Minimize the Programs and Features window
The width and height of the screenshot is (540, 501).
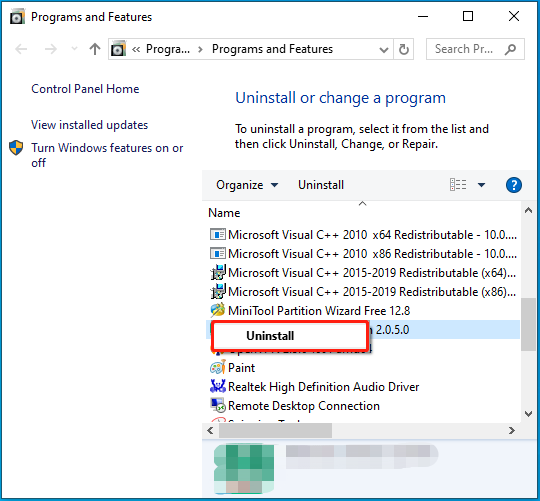[x=423, y=16]
